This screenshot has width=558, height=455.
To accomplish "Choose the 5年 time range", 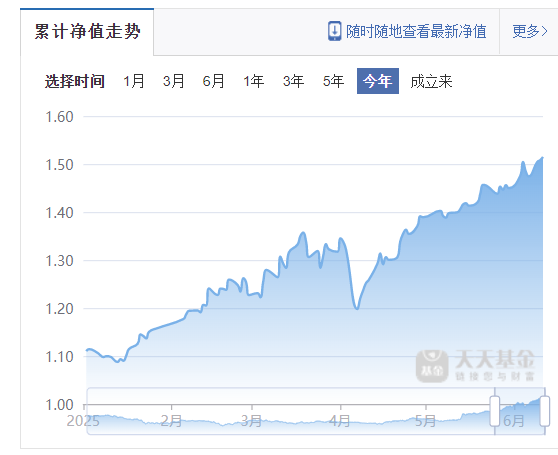I will pos(333,81).
